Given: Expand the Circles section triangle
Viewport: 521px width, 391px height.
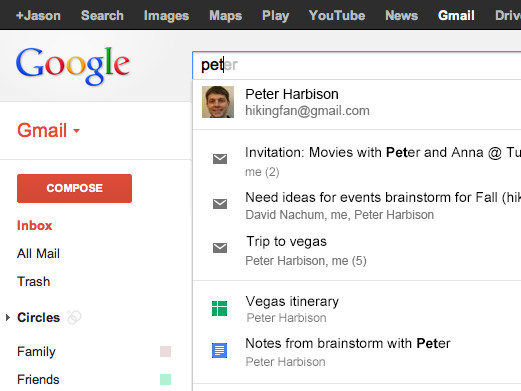Looking at the screenshot, I should point(8,317).
